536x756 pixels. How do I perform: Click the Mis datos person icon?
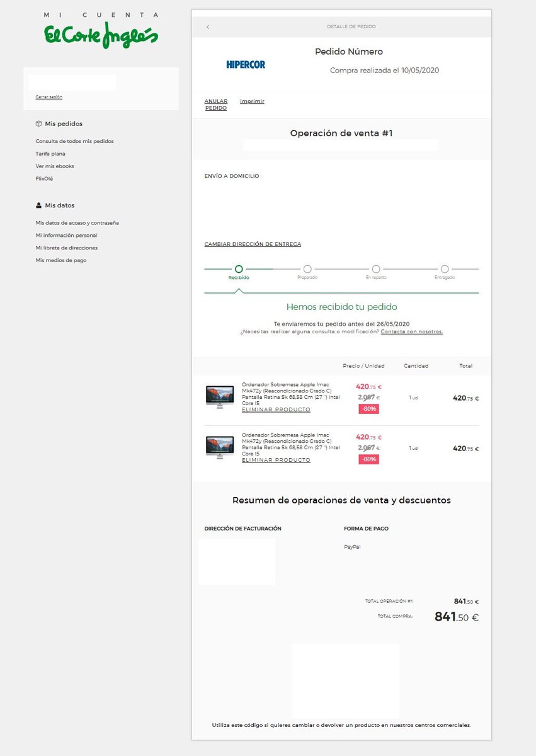tap(38, 205)
